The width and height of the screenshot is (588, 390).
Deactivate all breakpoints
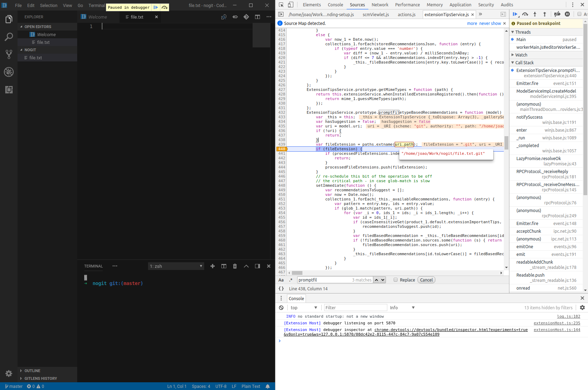(557, 14)
